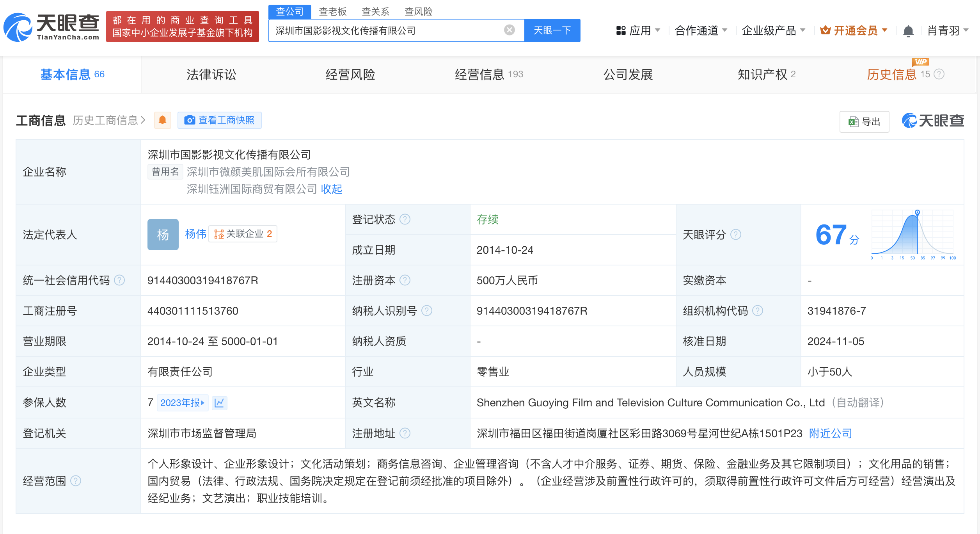The width and height of the screenshot is (980, 534).
Task: Click organization code 31941876-7
Action: click(x=837, y=311)
